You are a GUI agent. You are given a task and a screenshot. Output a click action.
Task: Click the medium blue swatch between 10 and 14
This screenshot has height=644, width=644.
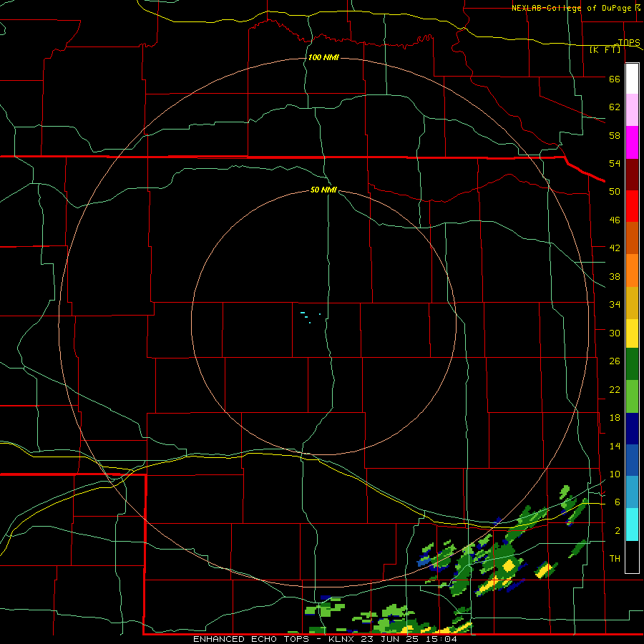[x=632, y=460]
